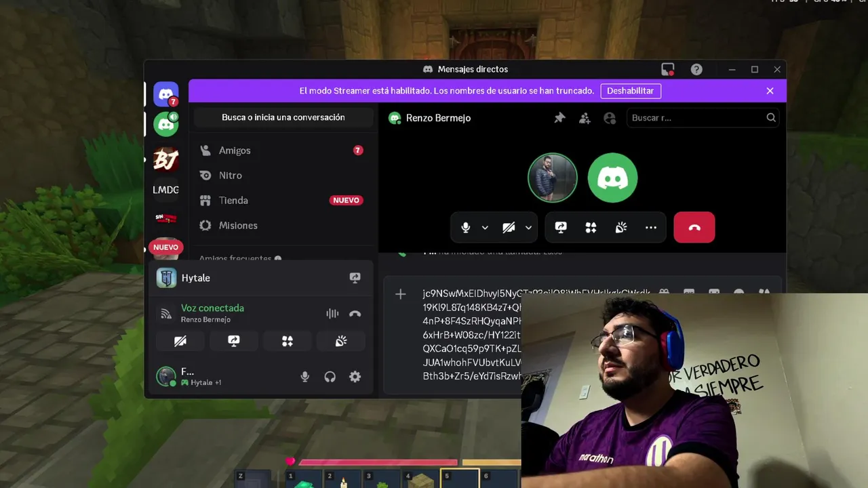Share screen from the call controls

[561, 228]
